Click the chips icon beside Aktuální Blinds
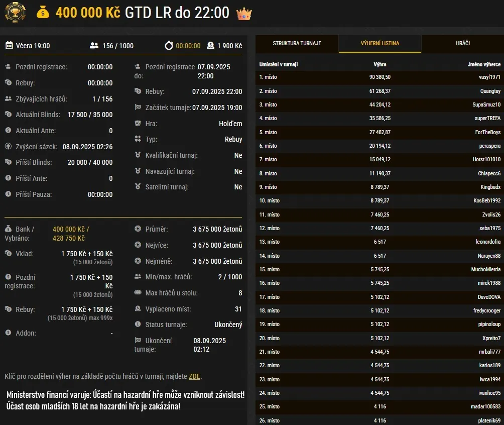Viewport: 504px width, 425px height. [x=9, y=114]
